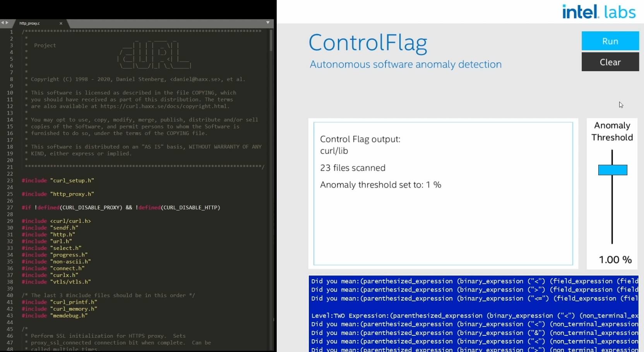Click the Copyright Daniel Stenberg comment line
The image size is (644, 352).
coord(135,79)
